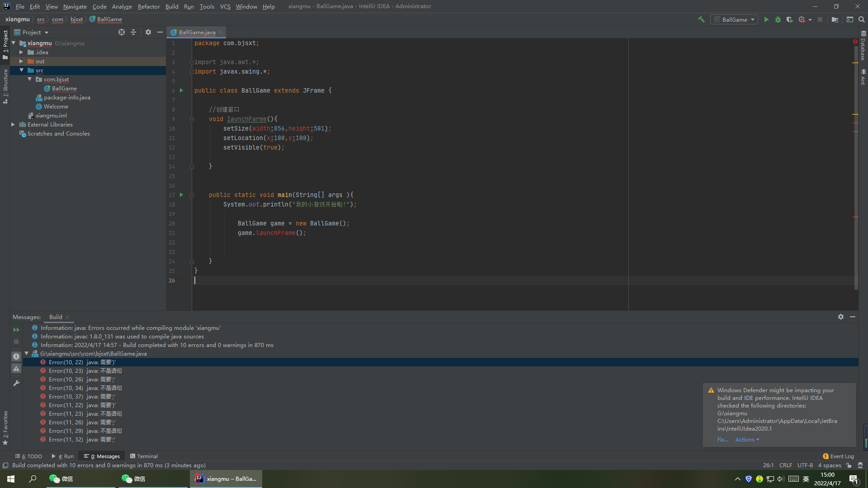Run with coverage icon in toolbar
The height and width of the screenshot is (488, 868).
pyautogui.click(x=789, y=19)
